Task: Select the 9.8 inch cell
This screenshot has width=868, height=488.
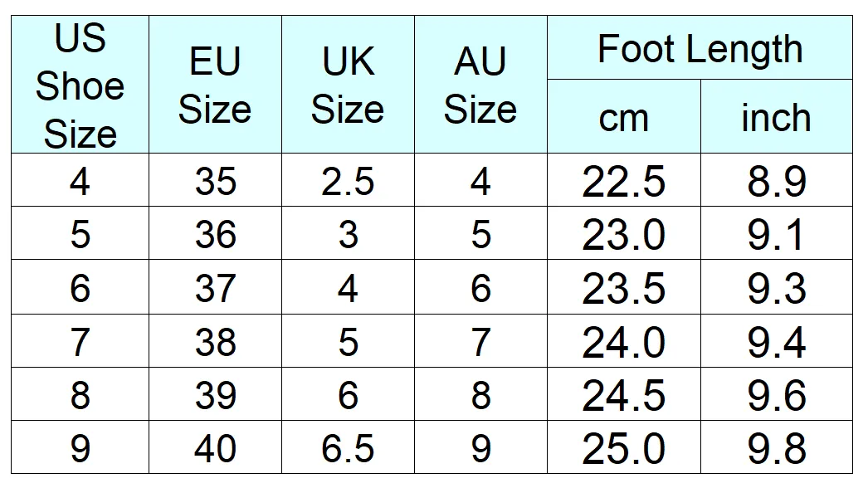Action: point(777,447)
